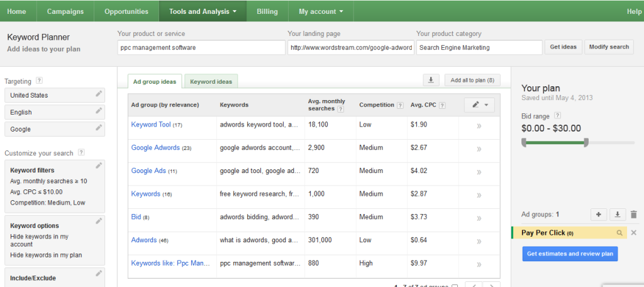Focus Your landing page field
644x287 pixels.
[x=350, y=47]
